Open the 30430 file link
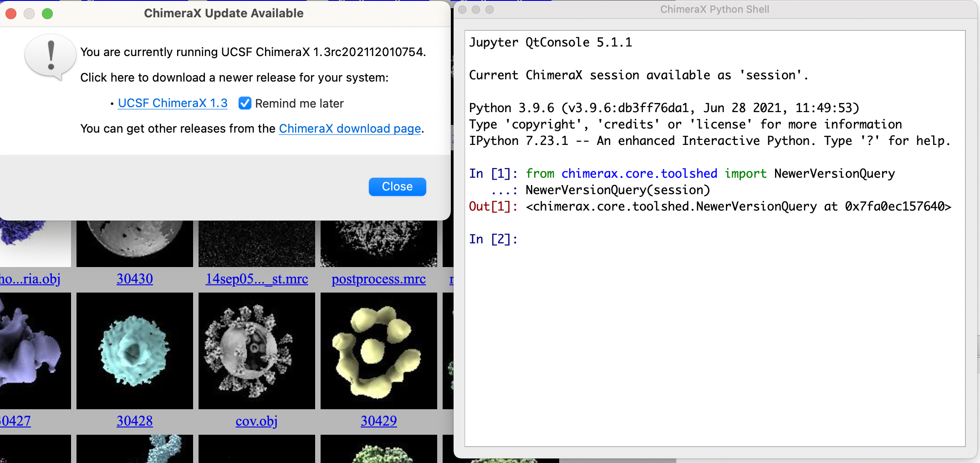 (134, 279)
